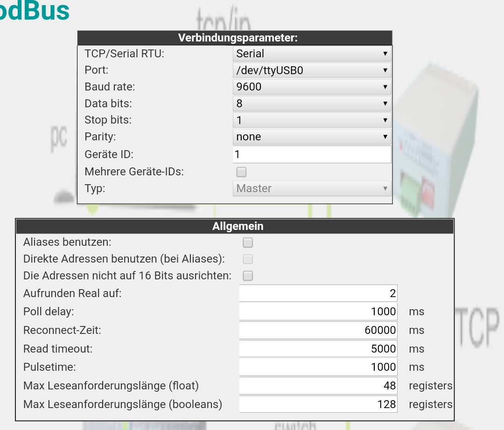Click registers unit beside float length
504x430 pixels.
(431, 386)
